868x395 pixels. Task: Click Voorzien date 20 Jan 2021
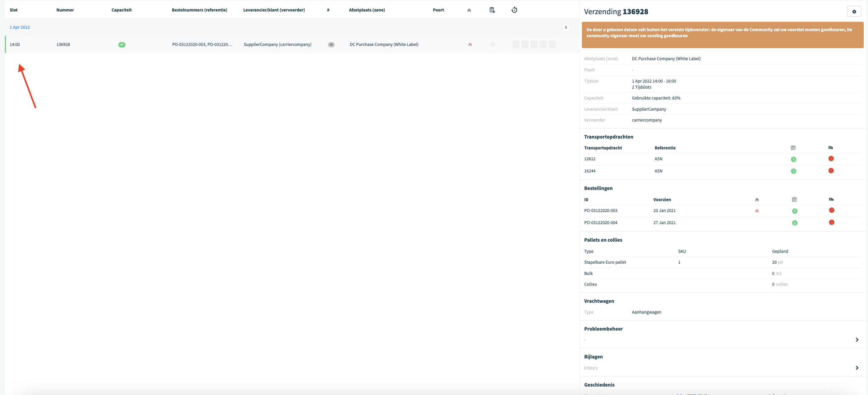pyautogui.click(x=664, y=211)
